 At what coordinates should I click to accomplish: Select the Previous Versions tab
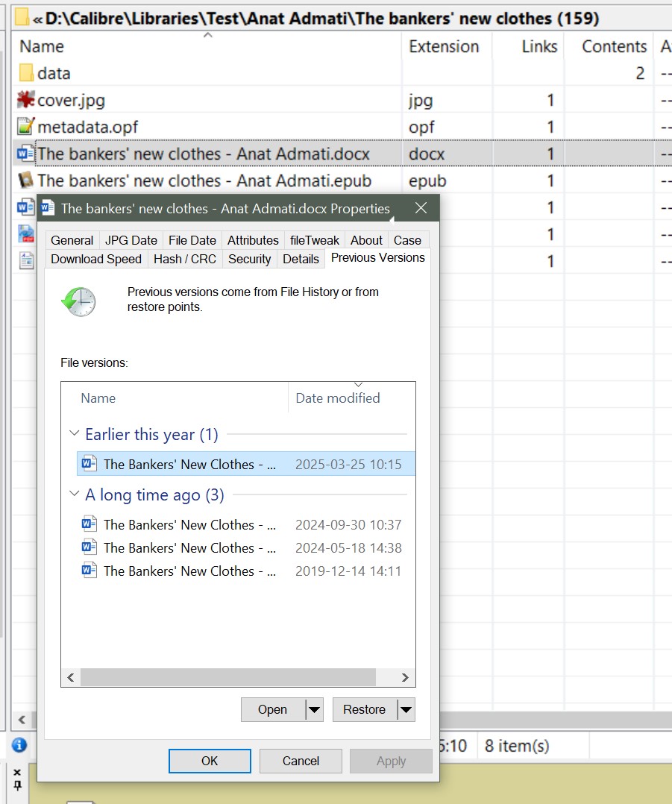pyautogui.click(x=378, y=257)
